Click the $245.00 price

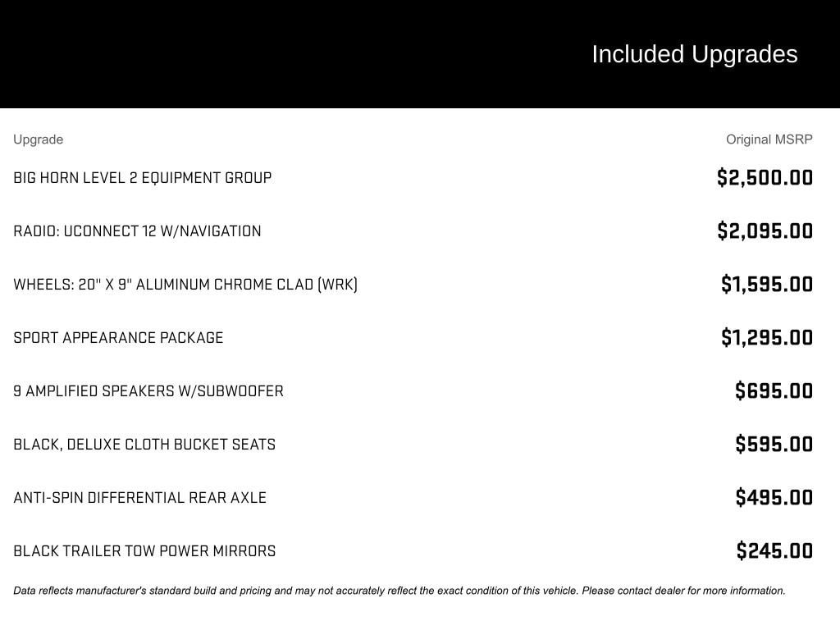coord(774,551)
